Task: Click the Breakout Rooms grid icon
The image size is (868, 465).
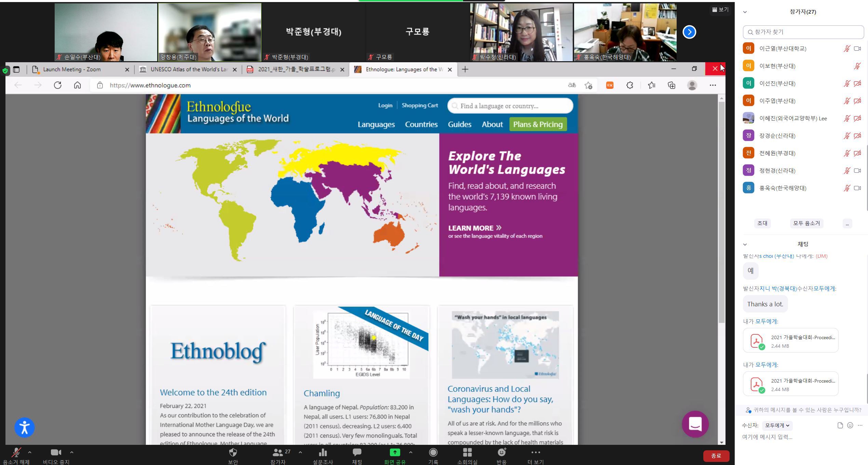Action: coord(467,453)
